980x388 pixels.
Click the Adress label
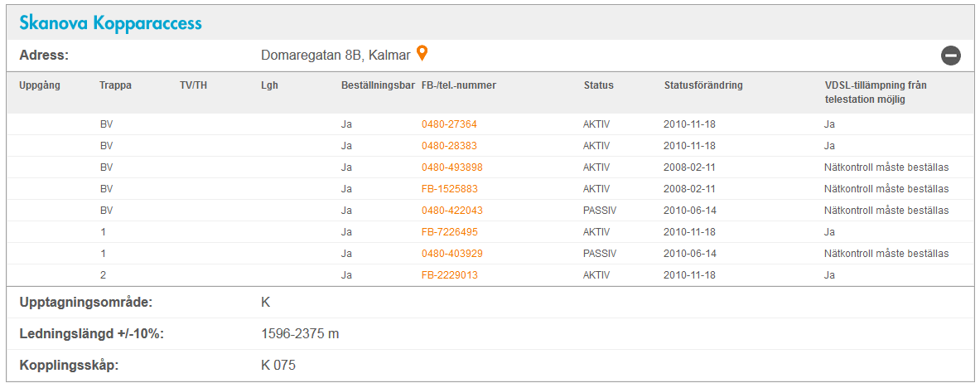(x=44, y=55)
